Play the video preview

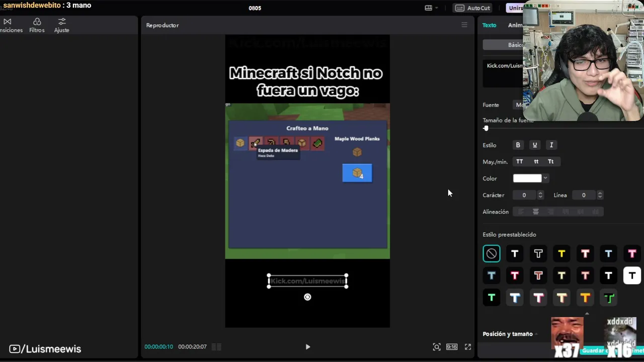coord(308,347)
